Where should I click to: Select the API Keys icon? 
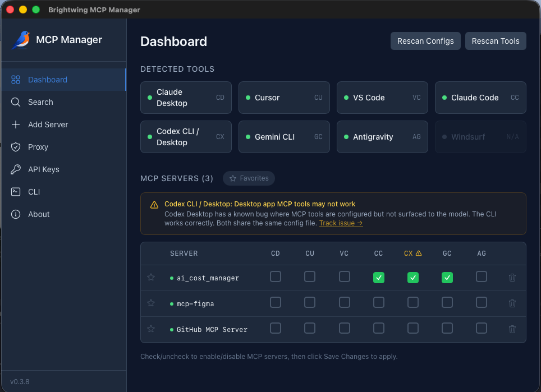16,169
